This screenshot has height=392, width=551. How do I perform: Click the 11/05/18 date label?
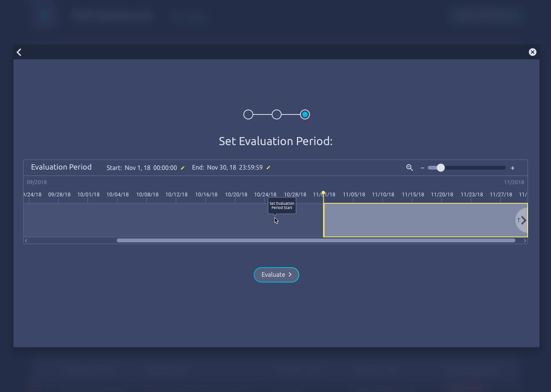(354, 194)
